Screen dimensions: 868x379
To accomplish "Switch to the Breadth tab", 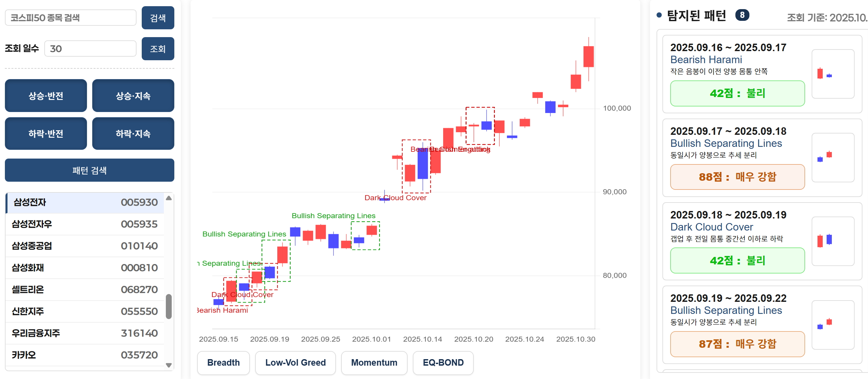I will pos(223,362).
